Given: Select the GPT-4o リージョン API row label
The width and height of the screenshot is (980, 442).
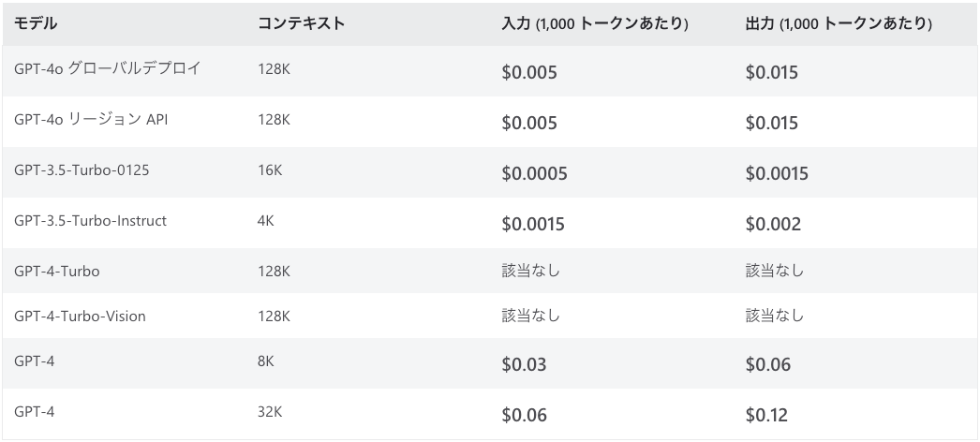Looking at the screenshot, I should (91, 119).
